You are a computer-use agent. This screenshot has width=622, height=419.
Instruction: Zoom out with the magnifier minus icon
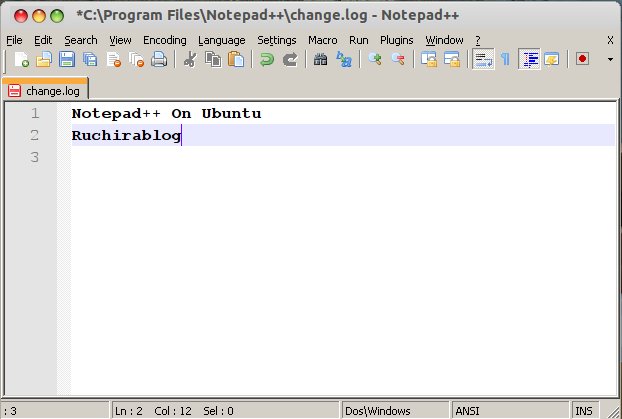click(398, 60)
